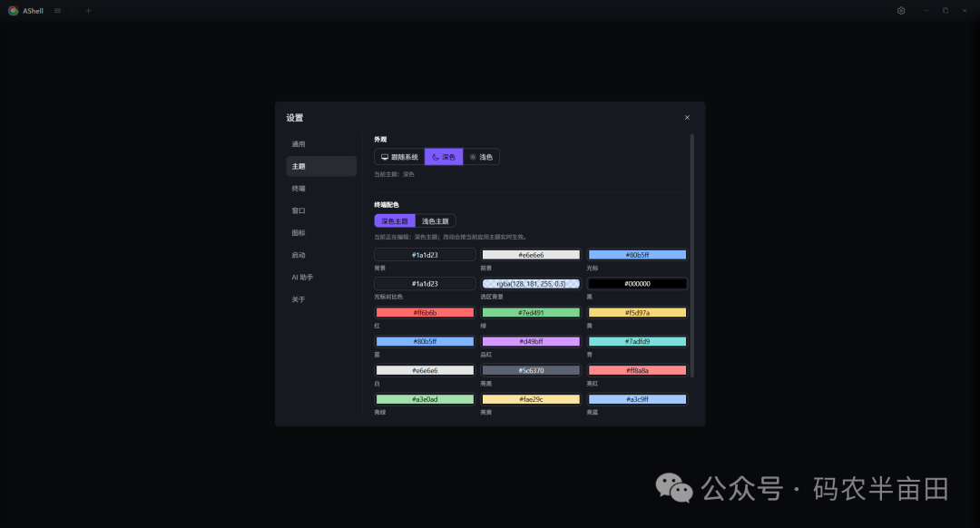Open the 启动 settings section
This screenshot has height=528, width=980.
pos(321,255)
